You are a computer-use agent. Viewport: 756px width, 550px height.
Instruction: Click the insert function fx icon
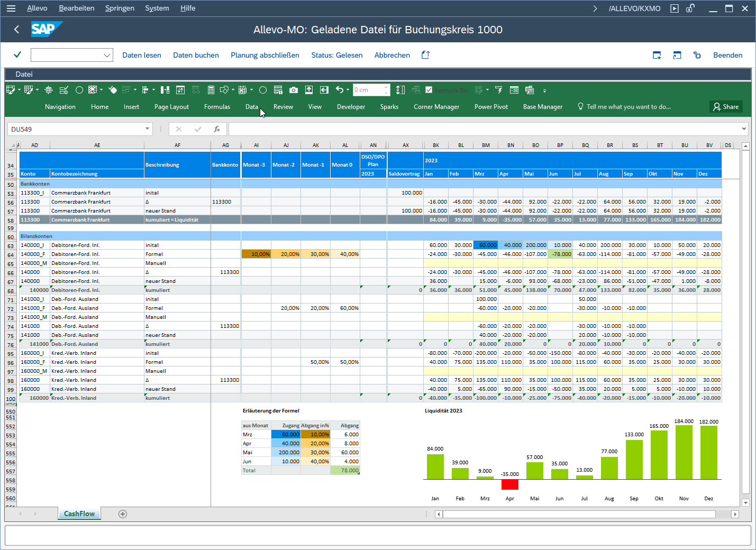point(217,129)
